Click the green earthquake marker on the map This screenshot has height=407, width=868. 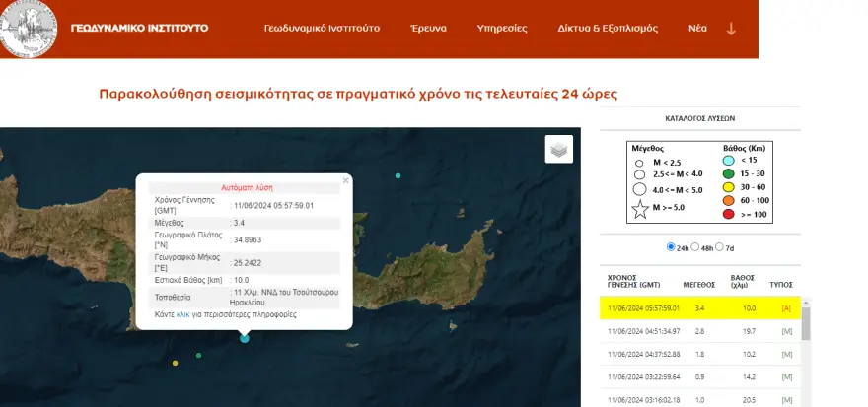point(199,355)
